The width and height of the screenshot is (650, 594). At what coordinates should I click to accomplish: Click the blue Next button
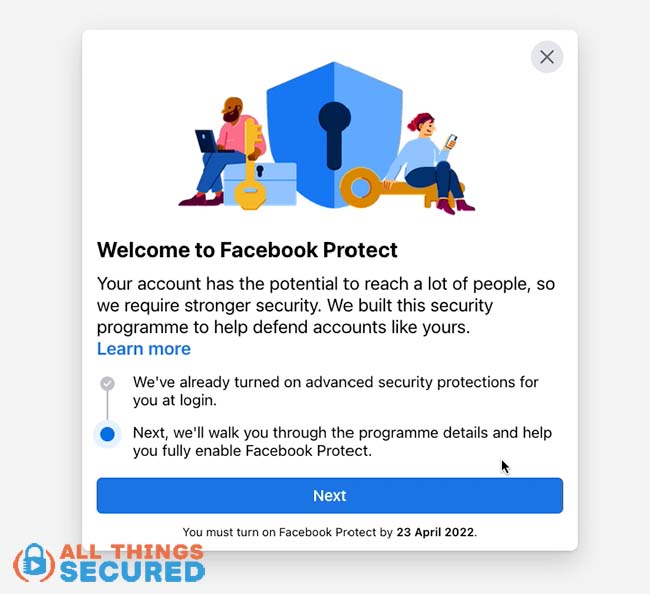point(330,495)
